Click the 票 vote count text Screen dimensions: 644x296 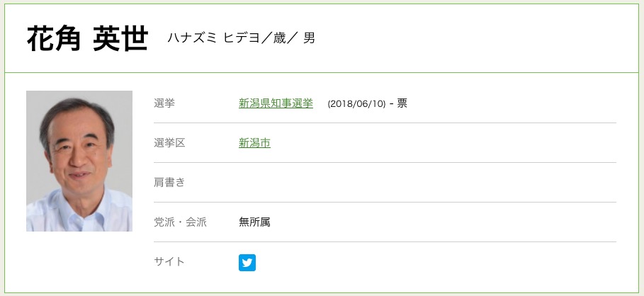tap(402, 103)
